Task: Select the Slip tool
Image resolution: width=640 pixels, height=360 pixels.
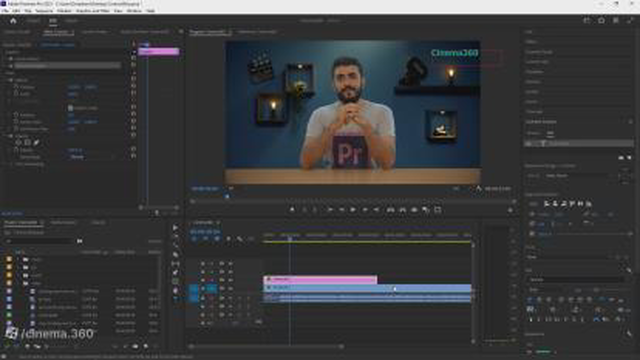Action: (x=175, y=264)
